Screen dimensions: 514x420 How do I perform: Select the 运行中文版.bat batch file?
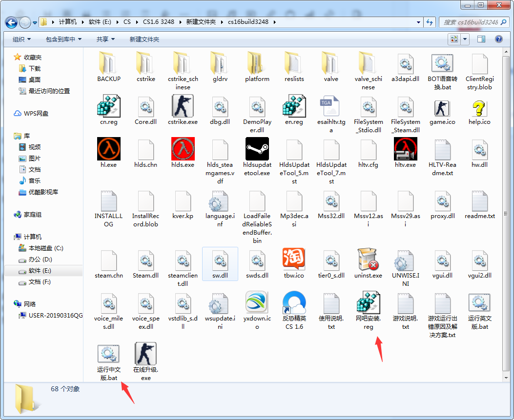[108, 354]
